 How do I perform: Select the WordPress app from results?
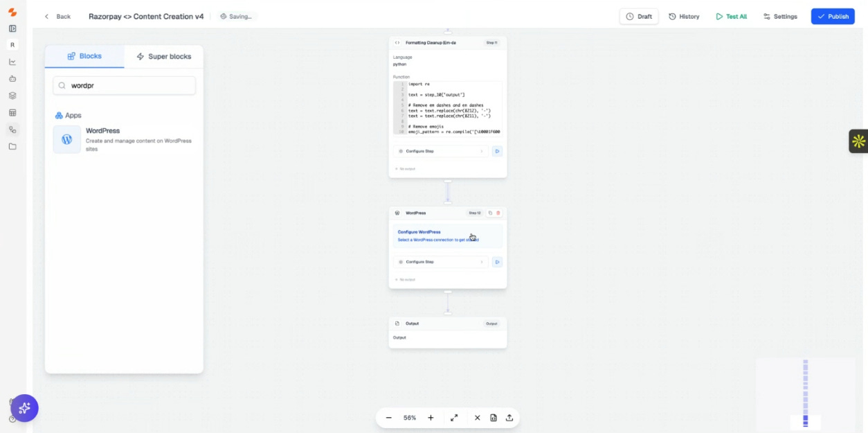[125, 139]
